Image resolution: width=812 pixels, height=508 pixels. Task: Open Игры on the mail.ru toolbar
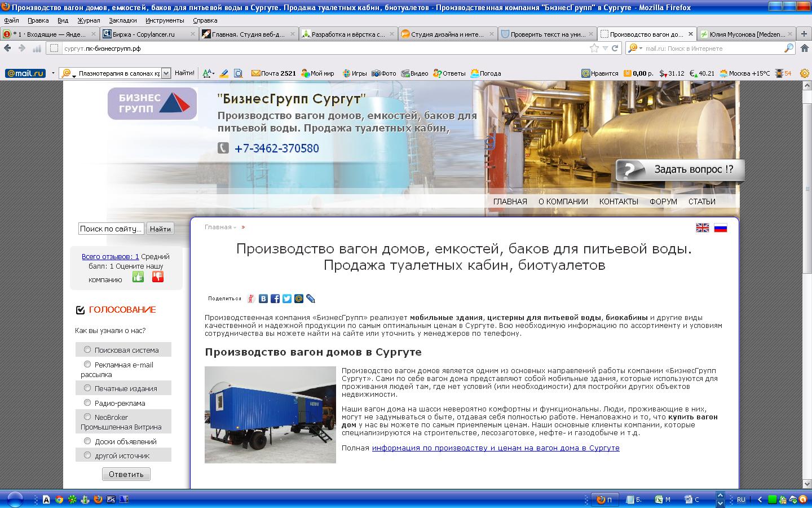[x=354, y=73]
